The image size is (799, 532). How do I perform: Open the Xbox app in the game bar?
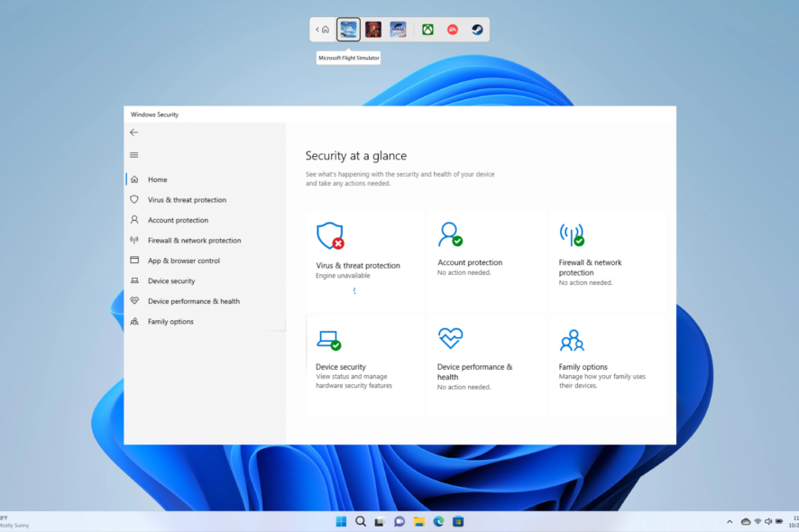pyautogui.click(x=426, y=29)
